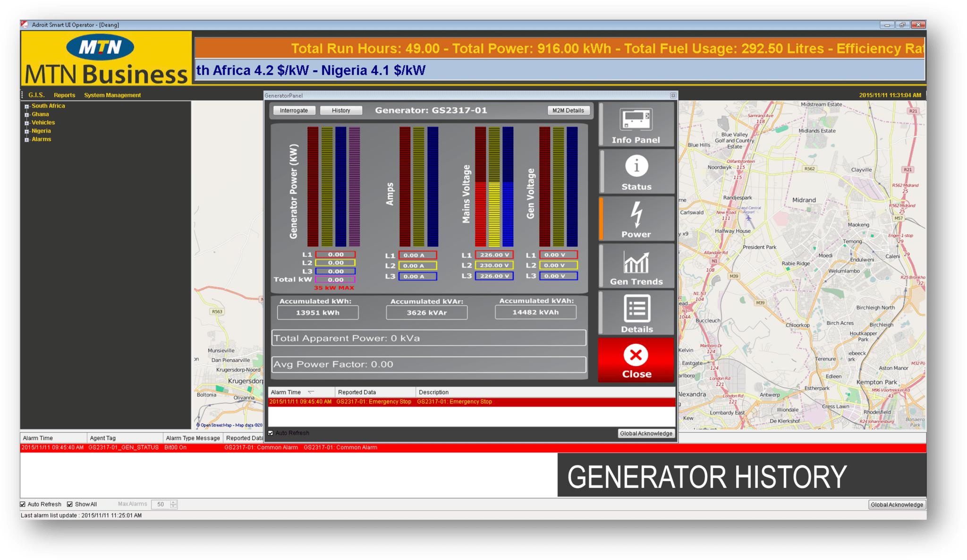
Task: Click the GeneratorPanel title bar close icon
Action: [x=673, y=95]
